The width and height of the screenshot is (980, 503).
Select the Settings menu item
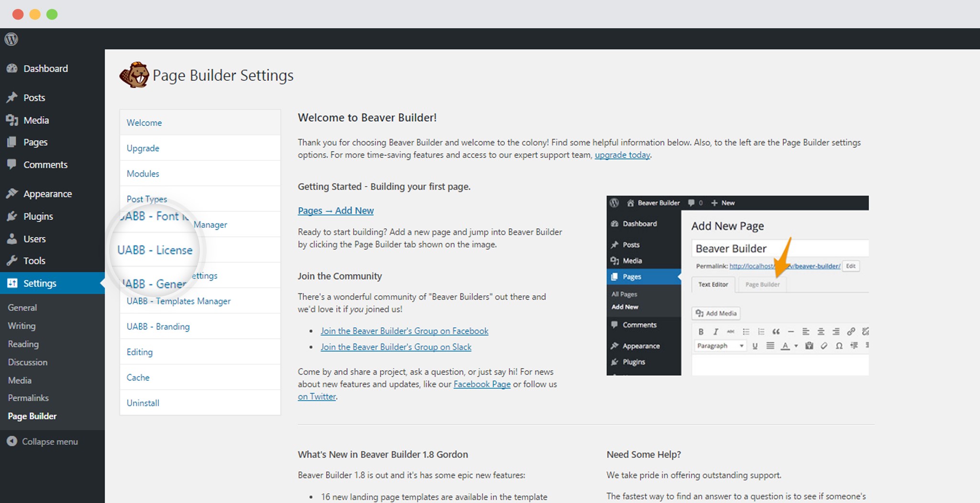pos(52,283)
